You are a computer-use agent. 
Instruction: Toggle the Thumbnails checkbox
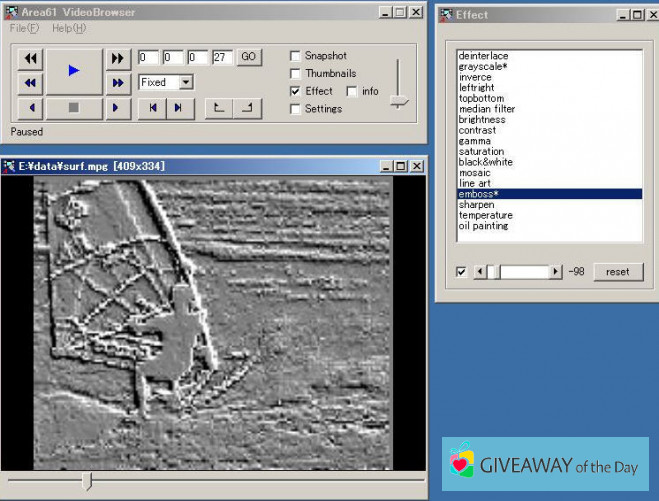[x=295, y=74]
